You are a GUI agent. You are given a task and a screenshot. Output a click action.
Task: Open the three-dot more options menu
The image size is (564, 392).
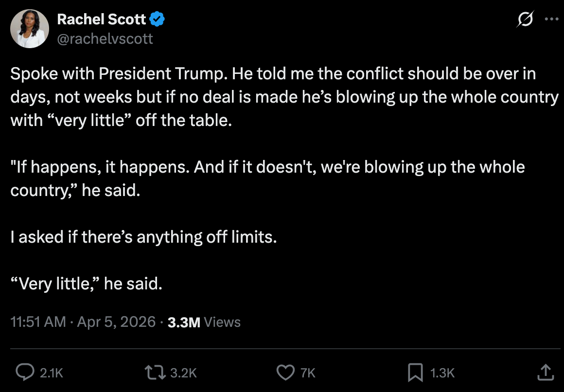click(x=550, y=19)
